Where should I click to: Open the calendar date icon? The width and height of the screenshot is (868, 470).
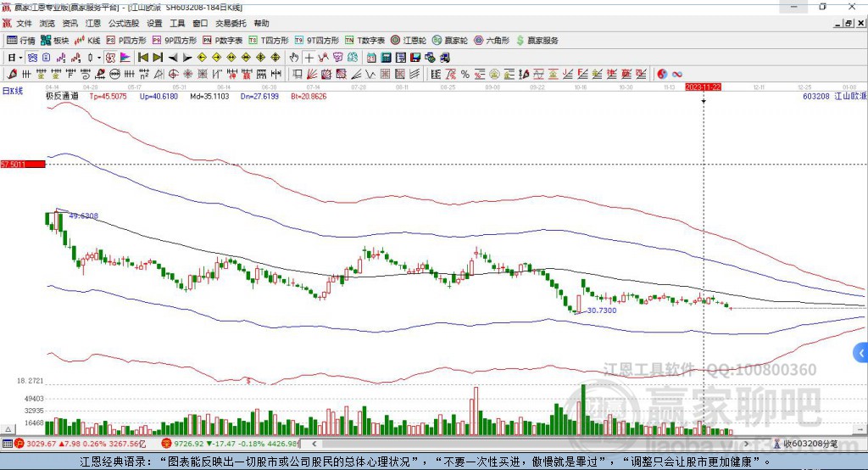371,58
